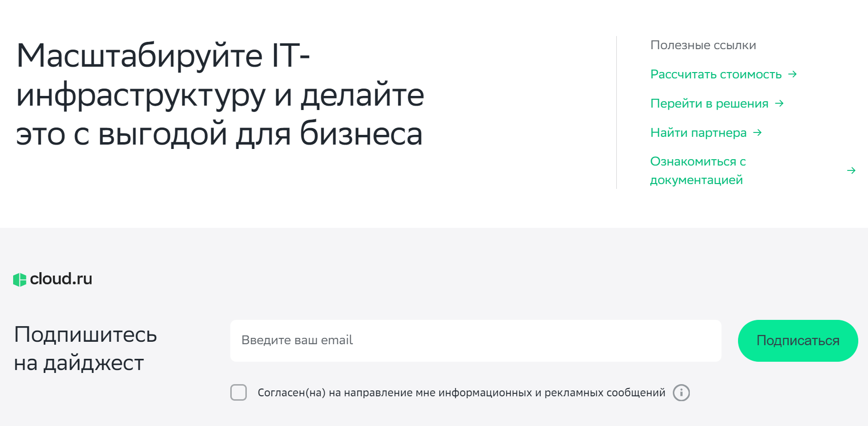Click the arrow icon beside Найти партнера
The height and width of the screenshot is (426, 868).
(x=757, y=132)
